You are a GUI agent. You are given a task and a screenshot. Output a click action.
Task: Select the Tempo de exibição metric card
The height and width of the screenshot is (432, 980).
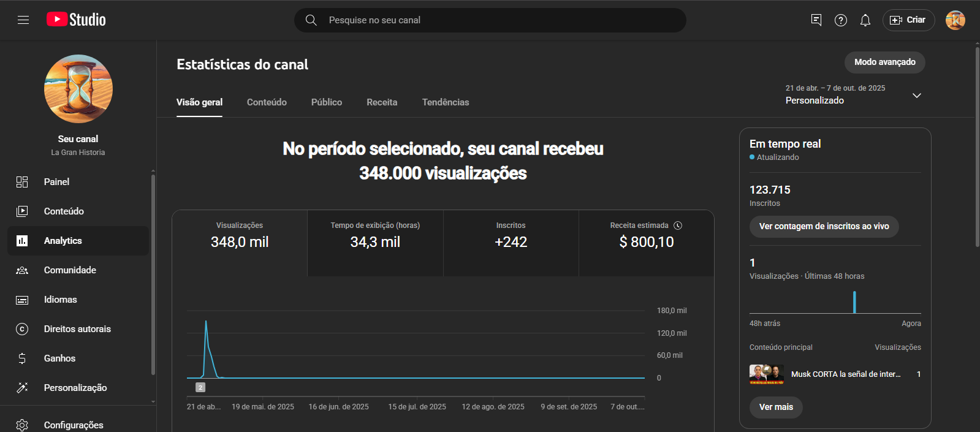375,243
